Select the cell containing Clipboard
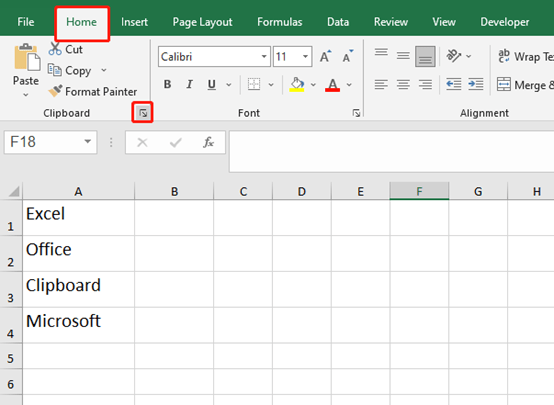The height and width of the screenshot is (405, 554). [x=78, y=289]
